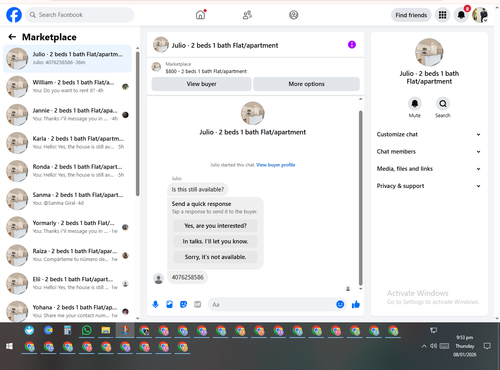The image size is (500, 370).
Task: Open File Explorer from the taskbar
Action: click(106, 331)
